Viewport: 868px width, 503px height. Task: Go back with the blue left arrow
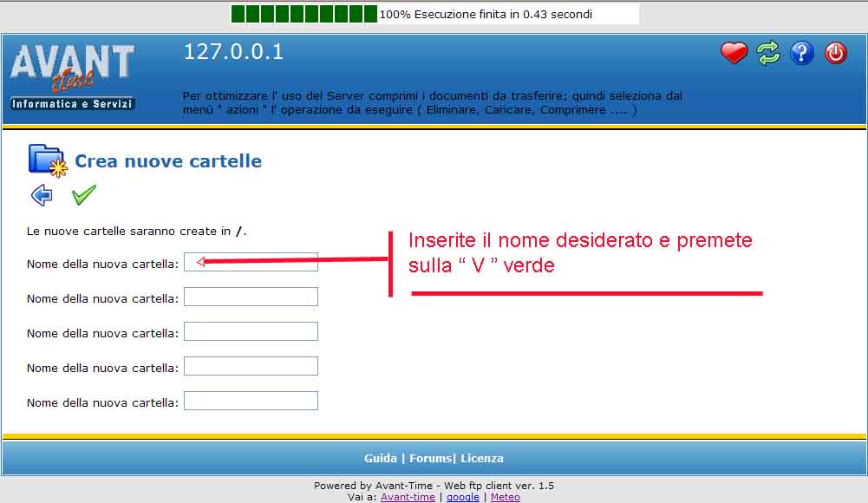click(42, 195)
